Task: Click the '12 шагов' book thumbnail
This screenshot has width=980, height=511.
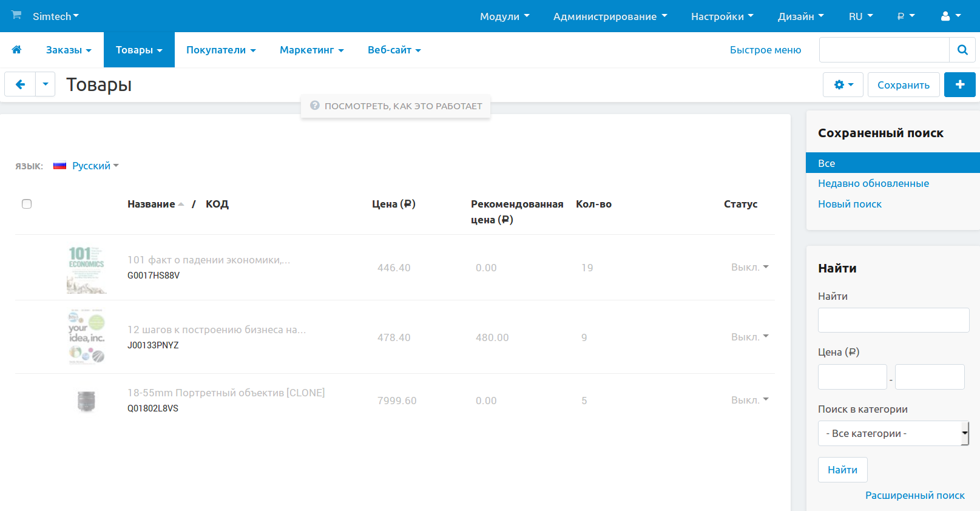Action: pos(86,337)
